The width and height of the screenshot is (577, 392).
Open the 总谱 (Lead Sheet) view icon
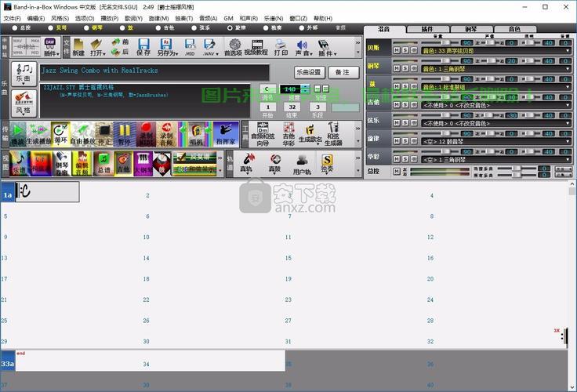pos(103,163)
